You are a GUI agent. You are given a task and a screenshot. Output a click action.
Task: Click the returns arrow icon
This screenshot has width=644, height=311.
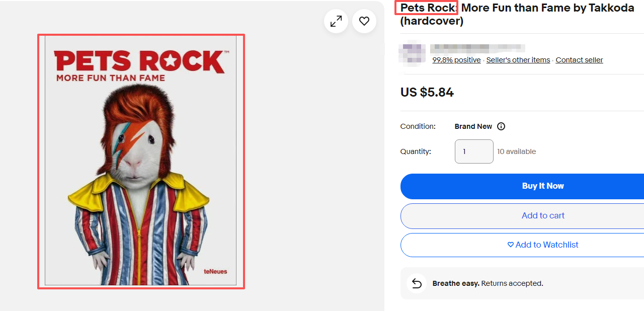[417, 283]
